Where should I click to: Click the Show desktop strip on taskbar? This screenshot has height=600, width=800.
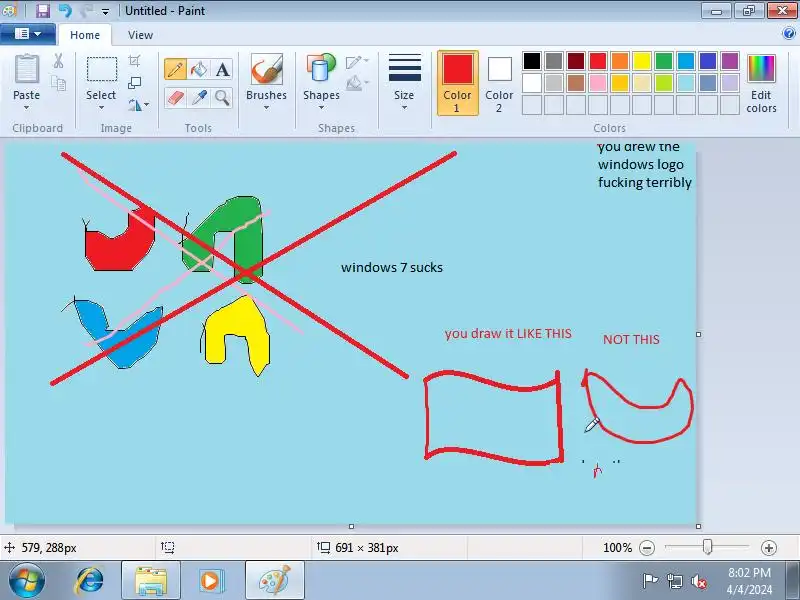point(794,581)
